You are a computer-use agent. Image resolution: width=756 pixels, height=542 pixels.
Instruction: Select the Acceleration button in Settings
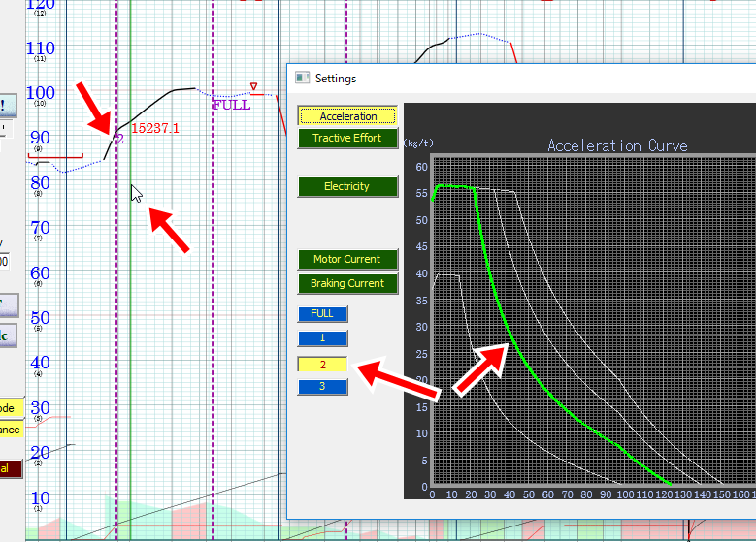click(347, 116)
